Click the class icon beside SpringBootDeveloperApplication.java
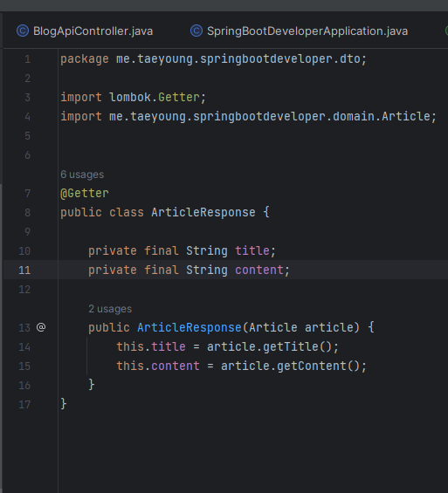Image resolution: width=448 pixels, height=493 pixels. coord(196,31)
